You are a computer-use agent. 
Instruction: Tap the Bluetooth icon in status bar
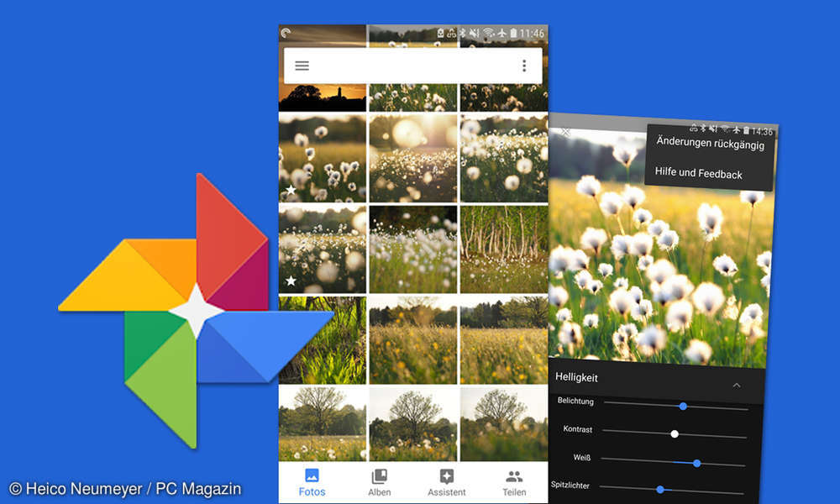[x=462, y=32]
